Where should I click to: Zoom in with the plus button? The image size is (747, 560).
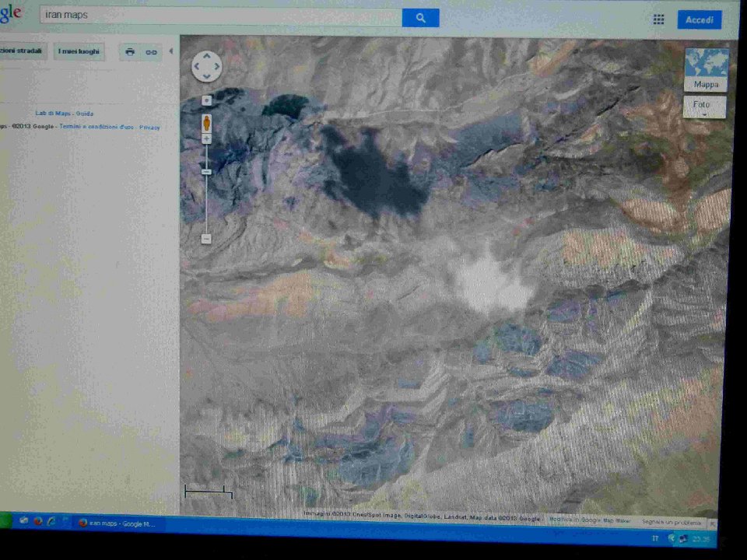(206, 138)
